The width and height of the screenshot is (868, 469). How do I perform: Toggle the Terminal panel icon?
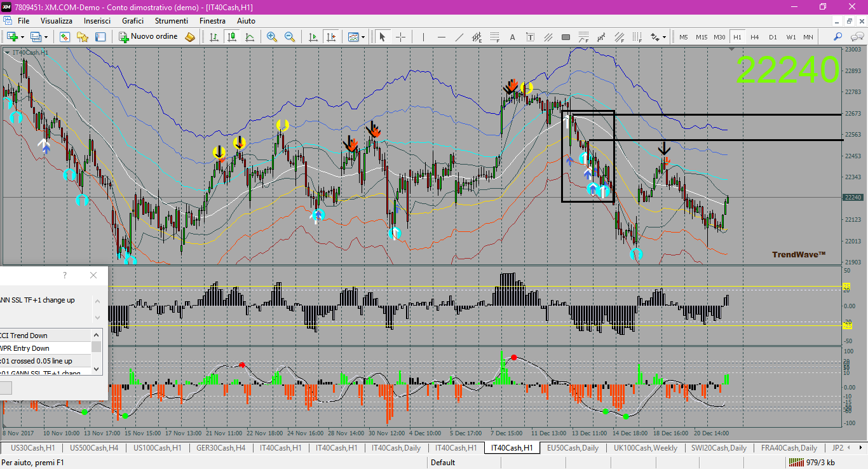coord(100,37)
